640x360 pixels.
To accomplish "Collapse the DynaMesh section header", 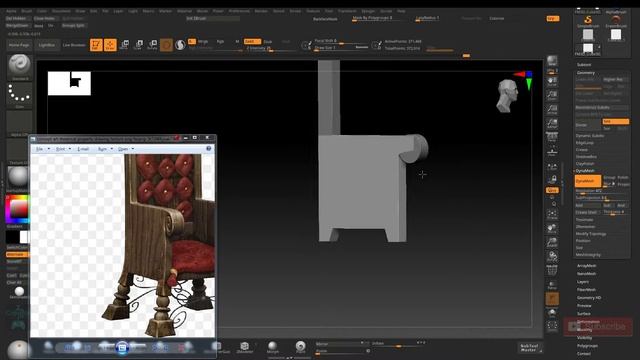I will click(x=585, y=171).
